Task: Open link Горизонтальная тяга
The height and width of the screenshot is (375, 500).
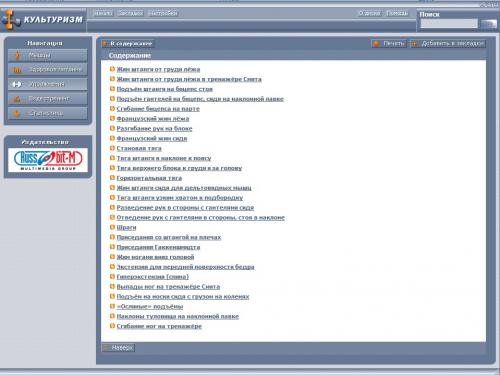Action: coord(149,178)
